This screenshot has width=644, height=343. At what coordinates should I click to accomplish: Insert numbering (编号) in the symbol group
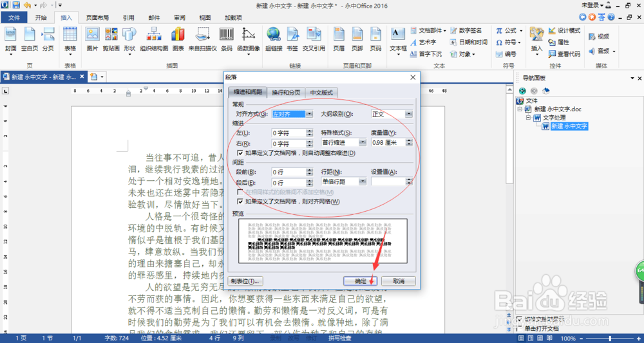(506, 54)
